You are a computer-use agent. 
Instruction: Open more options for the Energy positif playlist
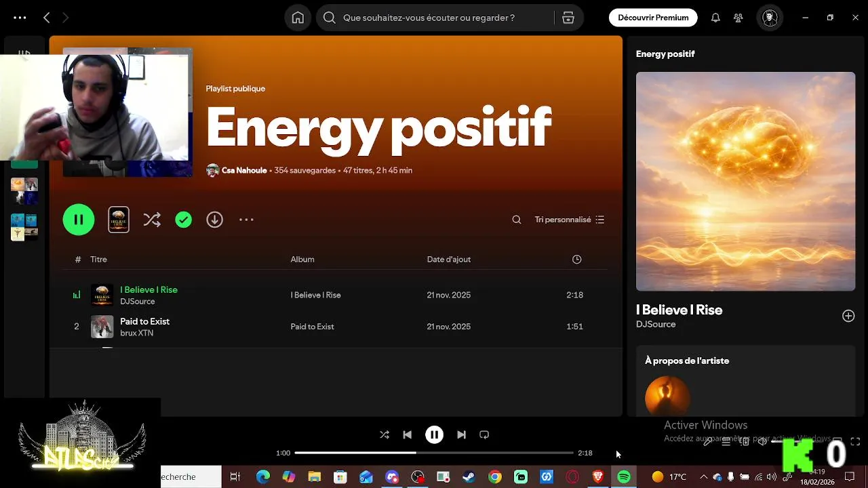(x=246, y=220)
